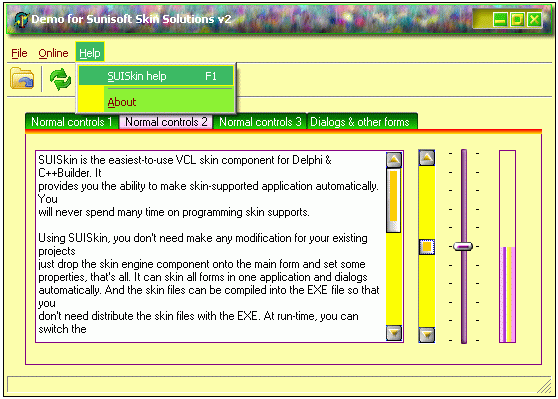Close the demo window

534,20
